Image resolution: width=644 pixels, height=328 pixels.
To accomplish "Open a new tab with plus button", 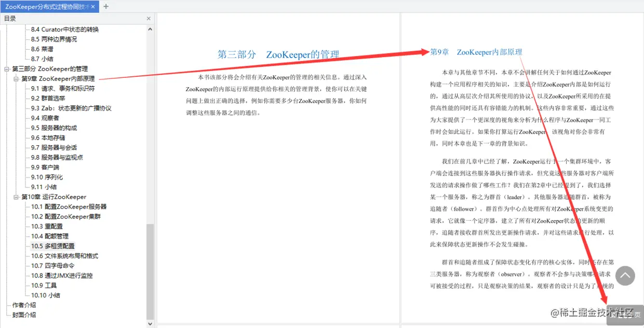I will (106, 7).
